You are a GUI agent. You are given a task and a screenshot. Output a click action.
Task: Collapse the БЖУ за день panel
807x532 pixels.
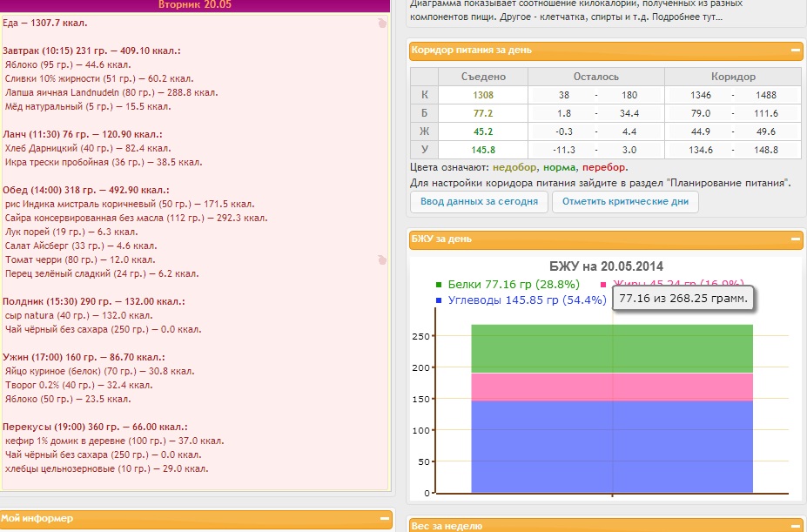[795, 239]
